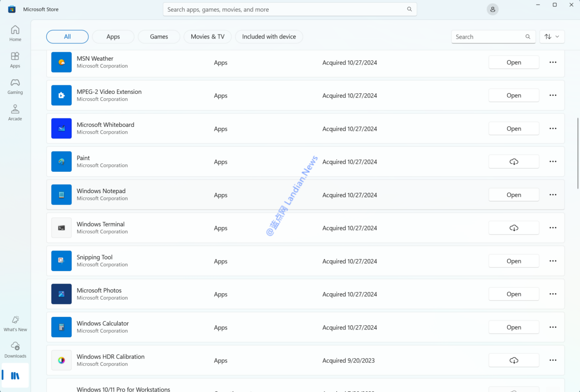Viewport: 580px width, 392px height.
Task: Click the Microsoft Whiteboard app icon
Action: point(61,128)
